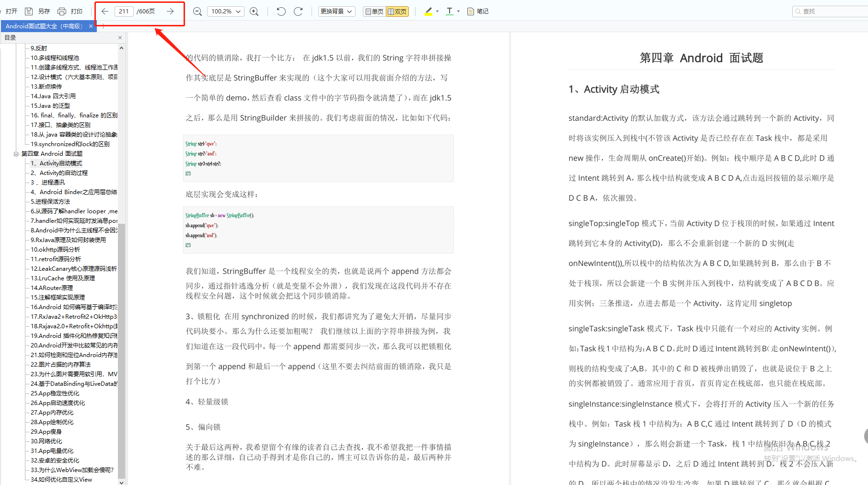
Task: Open outline item 15.Java 的泛型
Action: pos(50,105)
